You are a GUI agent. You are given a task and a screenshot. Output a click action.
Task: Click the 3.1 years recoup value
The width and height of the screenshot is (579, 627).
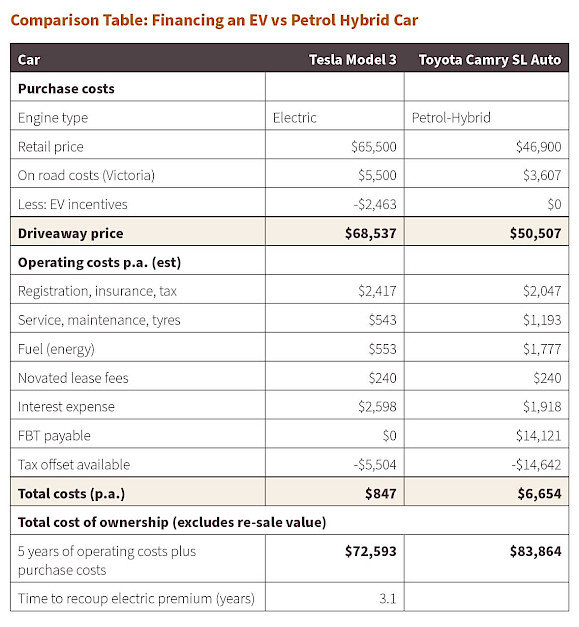pos(388,599)
